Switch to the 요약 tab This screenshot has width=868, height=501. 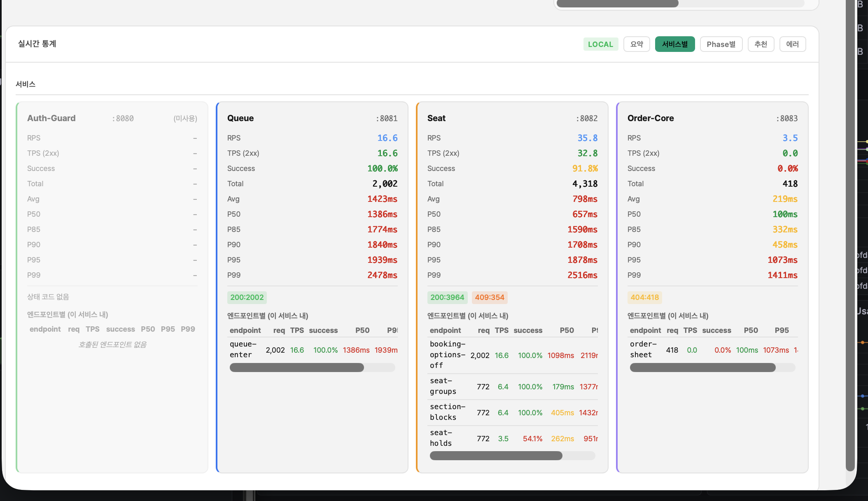click(637, 44)
